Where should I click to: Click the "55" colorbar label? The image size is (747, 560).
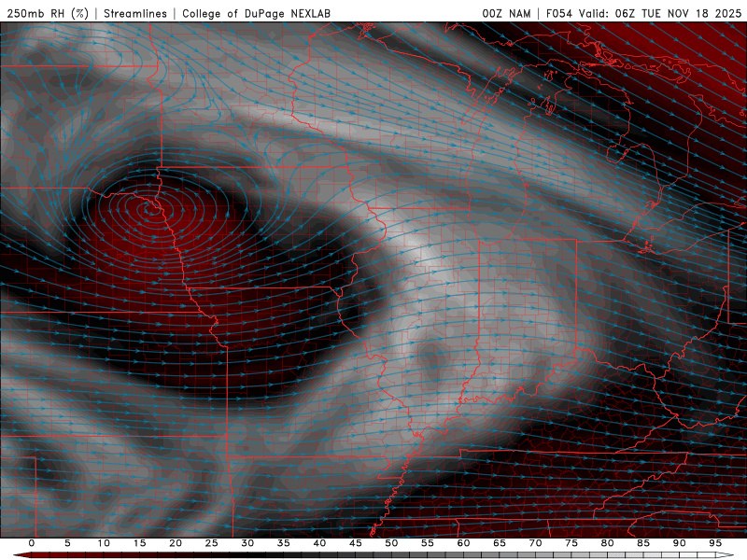[x=428, y=543]
